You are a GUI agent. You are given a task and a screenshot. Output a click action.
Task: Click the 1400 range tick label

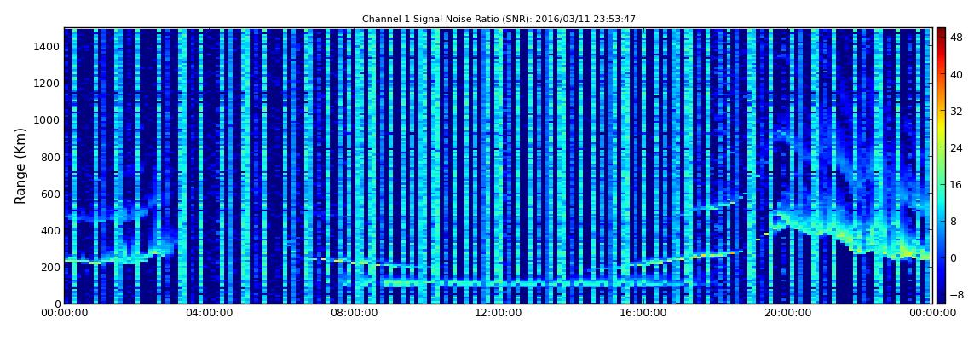tap(48, 47)
